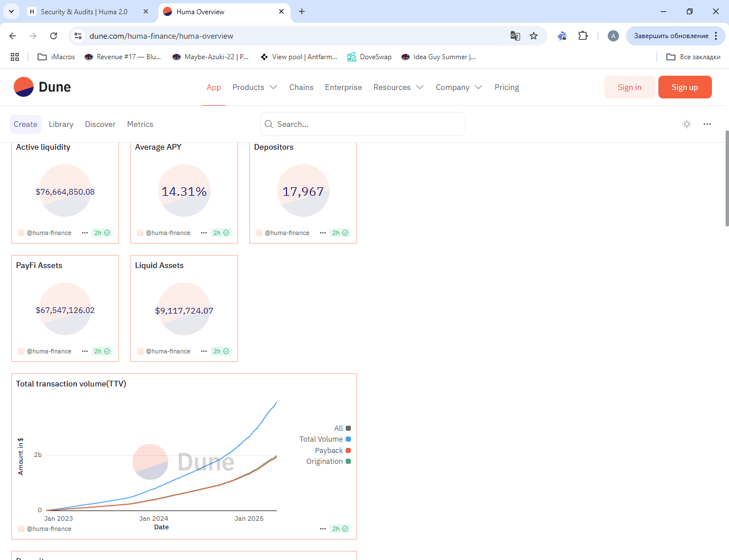Open three-dot menu on Active liquidity card

point(85,233)
